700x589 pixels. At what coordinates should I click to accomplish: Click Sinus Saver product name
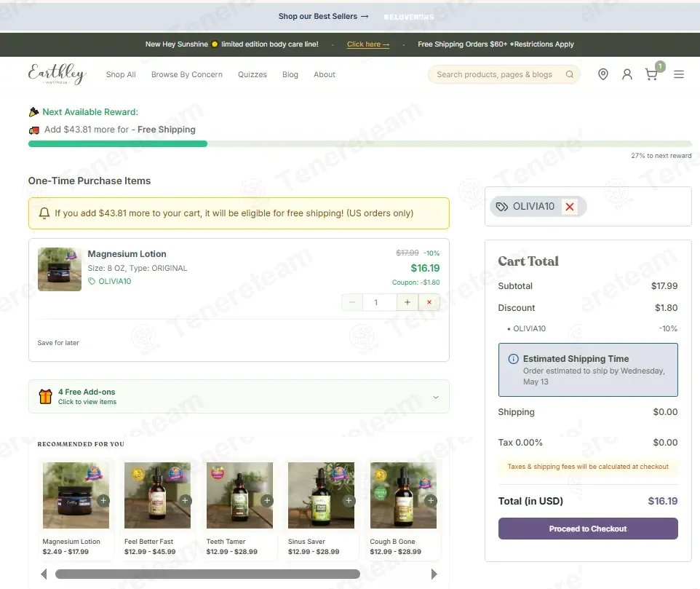coord(306,541)
